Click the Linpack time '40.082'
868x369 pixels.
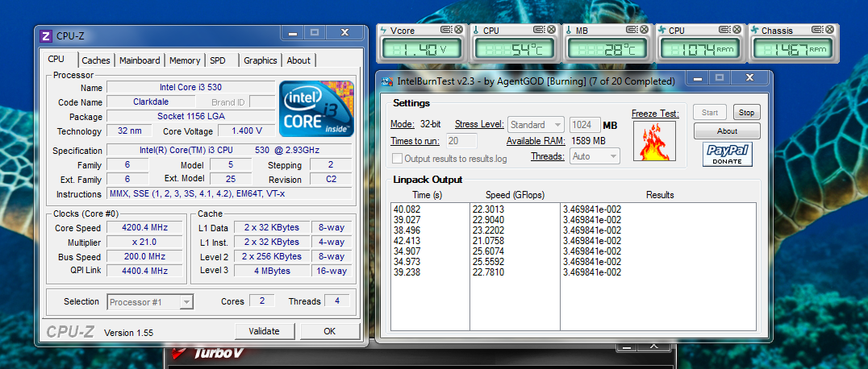pyautogui.click(x=407, y=209)
